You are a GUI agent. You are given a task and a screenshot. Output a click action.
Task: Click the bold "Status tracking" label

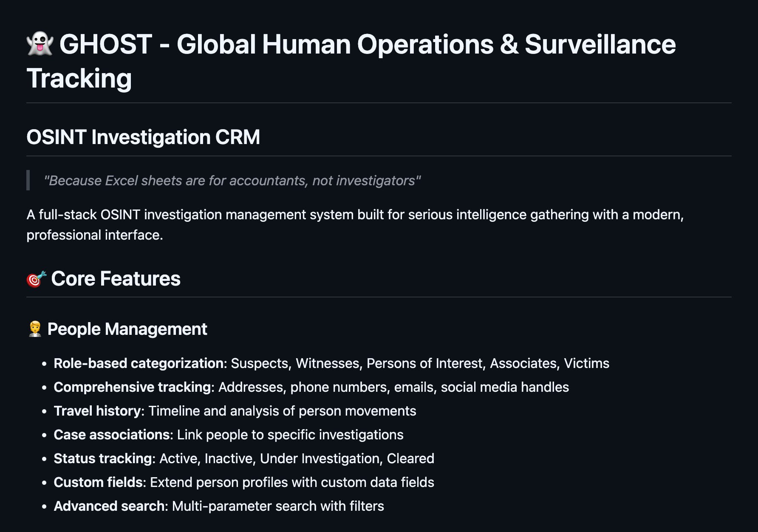click(x=103, y=458)
